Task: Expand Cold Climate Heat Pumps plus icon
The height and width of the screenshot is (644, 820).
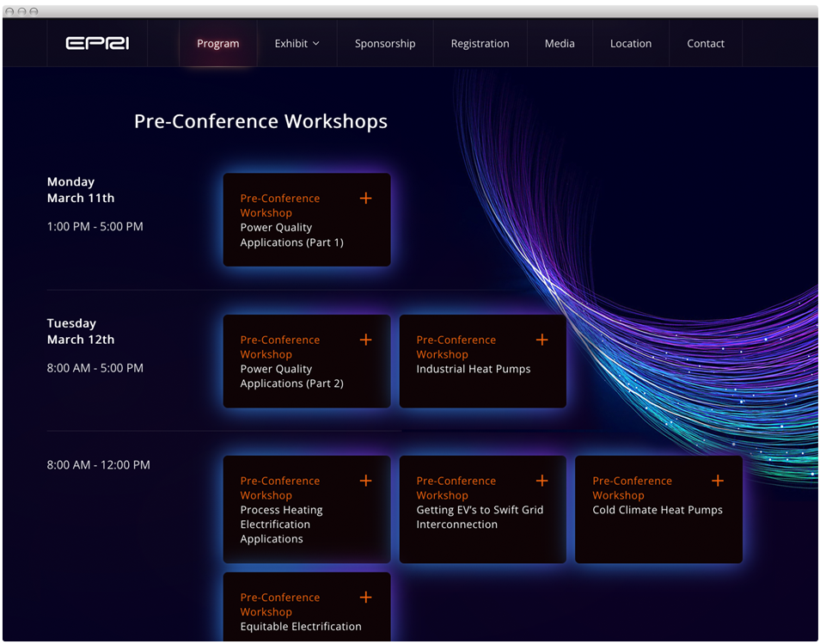Action: 717,481
